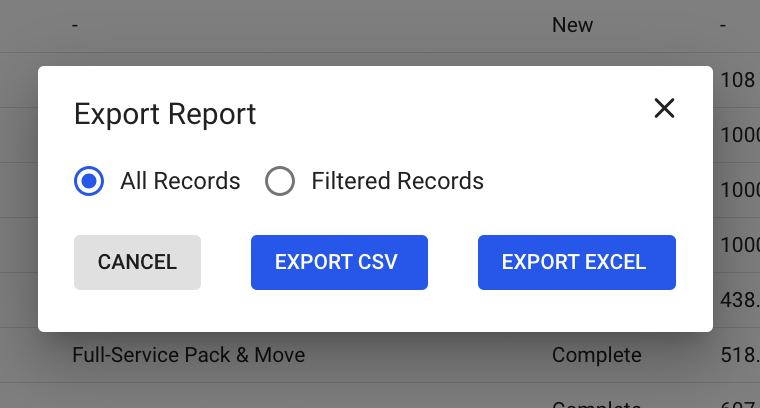Click the "New" status cell
Screen dimensions: 760x408
pyautogui.click(x=573, y=25)
